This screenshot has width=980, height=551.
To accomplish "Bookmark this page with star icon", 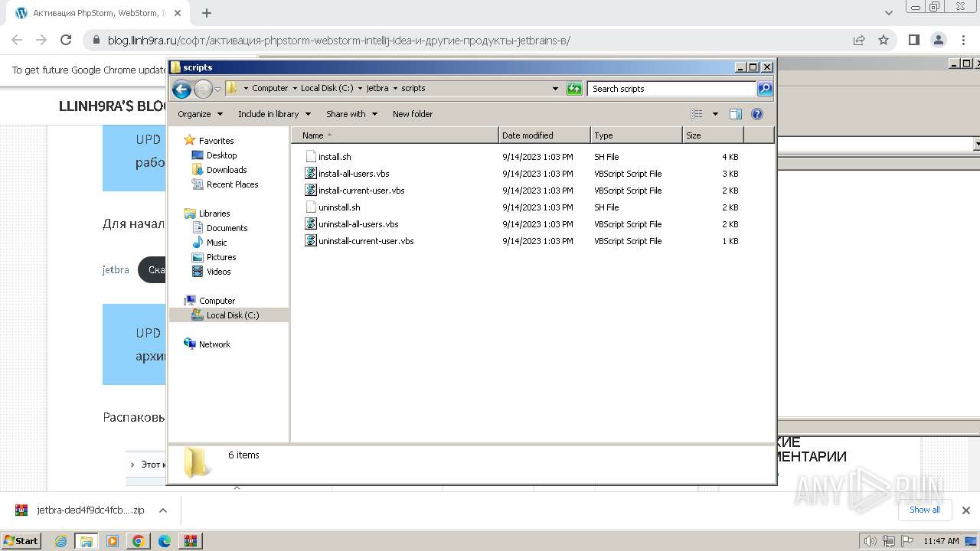I will [x=884, y=41].
